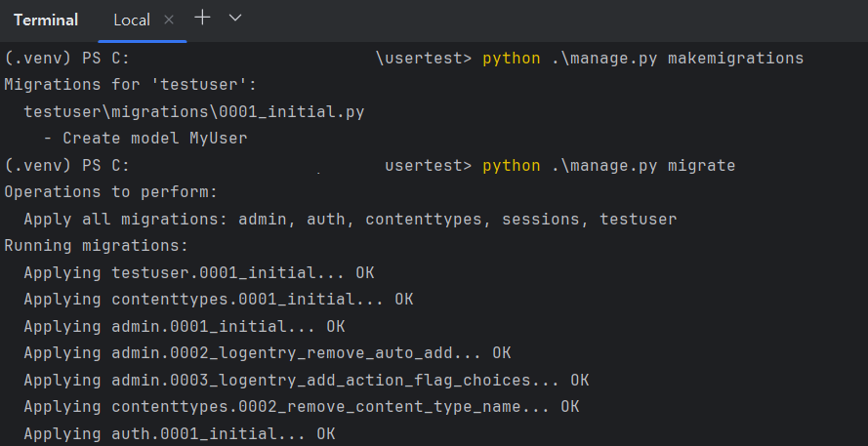The height and width of the screenshot is (446, 868).
Task: Click the "Applying contenttypes.0001_initial" line
Action: (218, 300)
